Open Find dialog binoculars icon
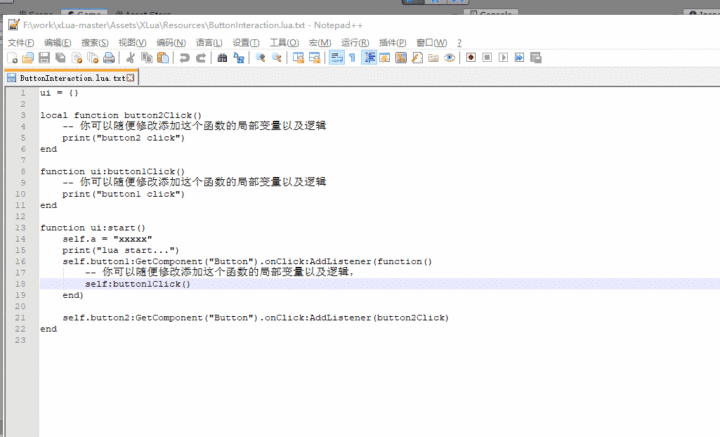 pos(222,58)
